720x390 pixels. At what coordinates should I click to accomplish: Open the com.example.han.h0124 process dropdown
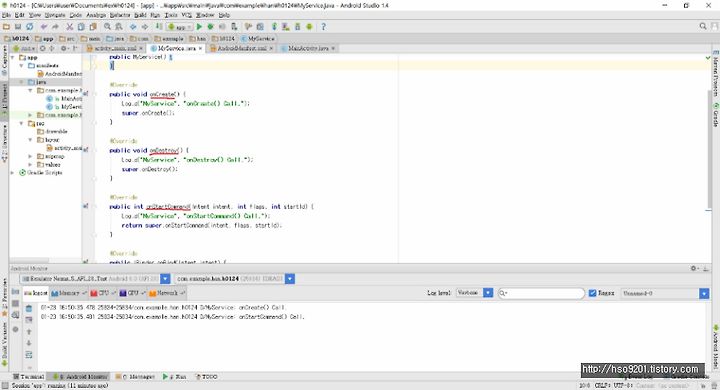pos(290,279)
